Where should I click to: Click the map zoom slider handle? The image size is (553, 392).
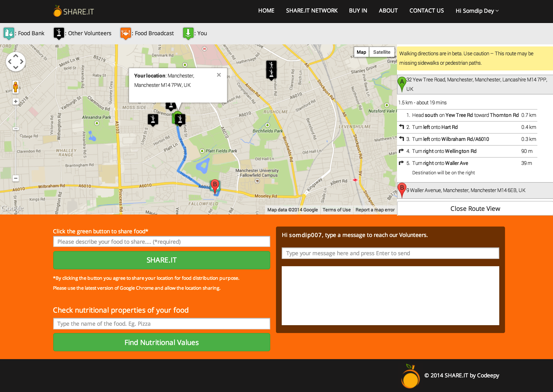click(16, 128)
